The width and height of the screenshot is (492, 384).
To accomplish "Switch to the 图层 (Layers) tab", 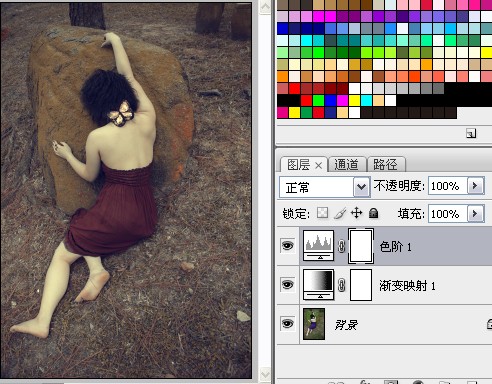I will coord(299,165).
